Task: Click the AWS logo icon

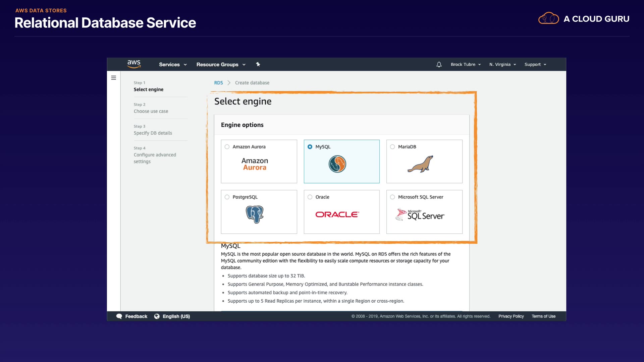Action: pos(134,64)
